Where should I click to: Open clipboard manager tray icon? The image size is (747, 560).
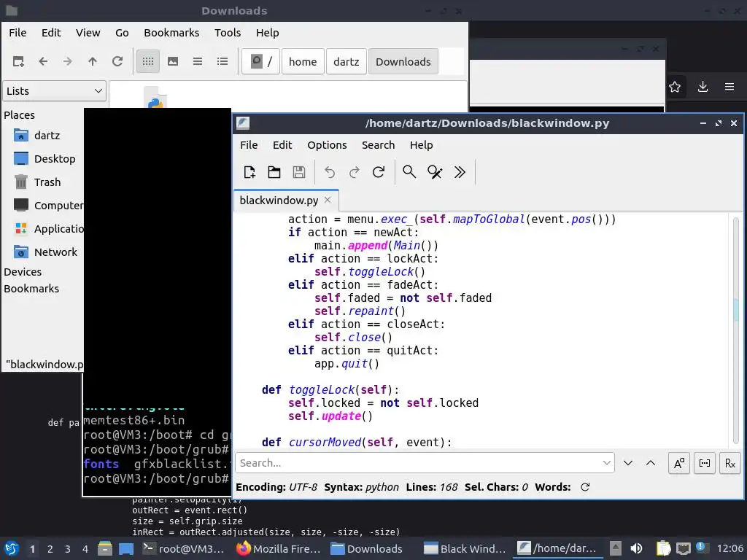click(662, 548)
